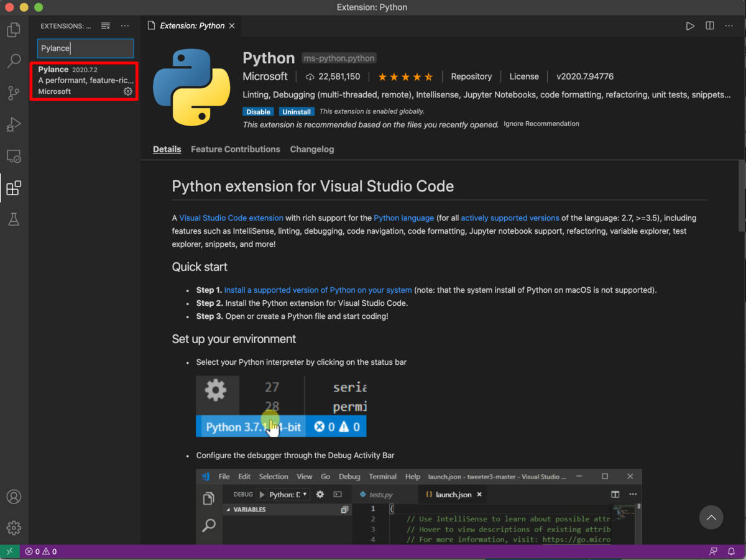Open the Explorer view in activity bar

tap(14, 29)
